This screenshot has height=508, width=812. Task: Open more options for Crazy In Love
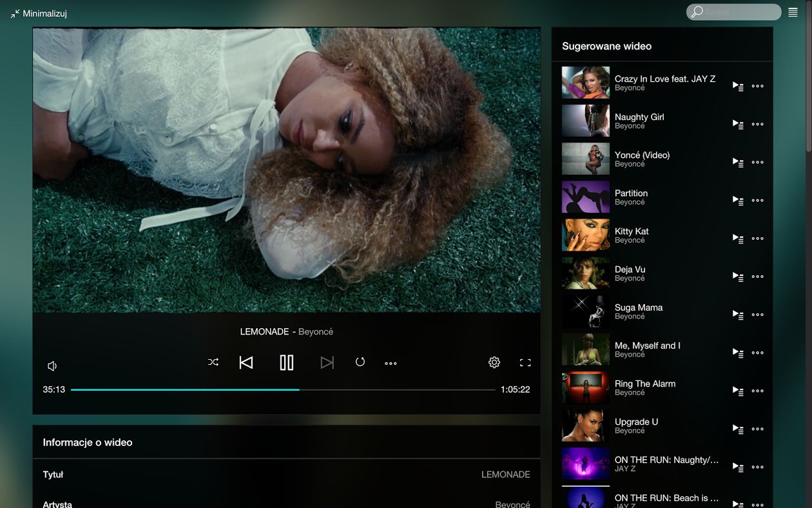click(758, 86)
